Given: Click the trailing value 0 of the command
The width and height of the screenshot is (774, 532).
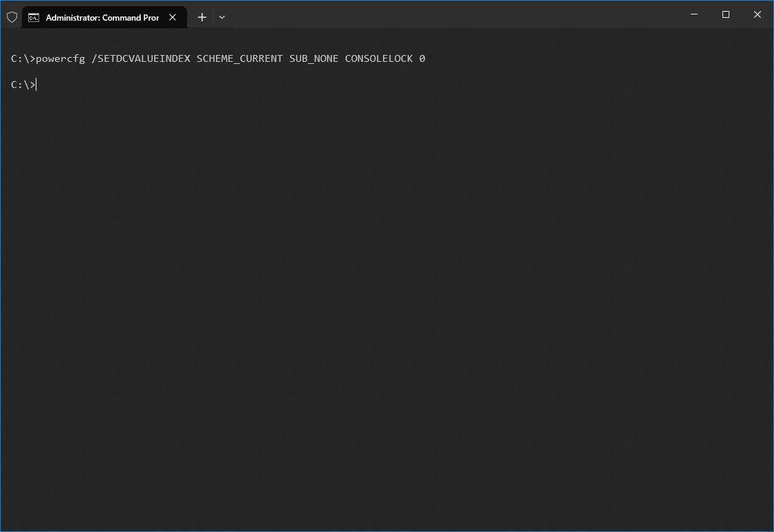Looking at the screenshot, I should point(423,58).
